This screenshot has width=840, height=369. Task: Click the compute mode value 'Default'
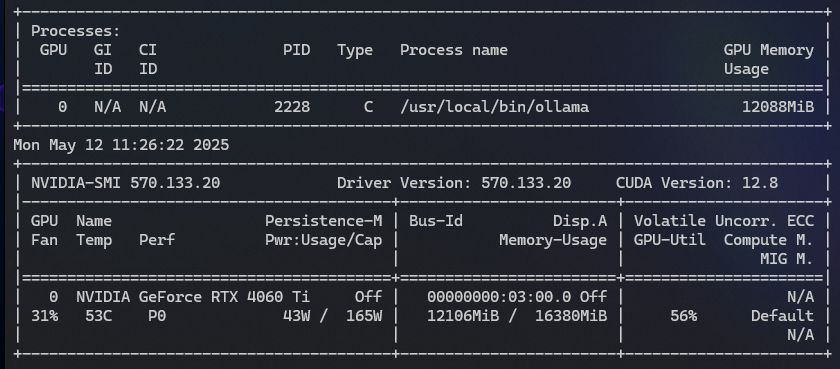tap(782, 316)
